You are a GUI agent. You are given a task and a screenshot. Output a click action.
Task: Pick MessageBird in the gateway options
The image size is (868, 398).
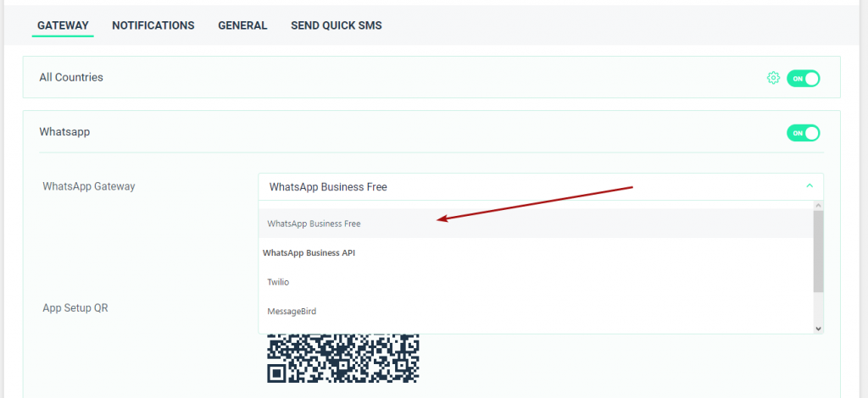[292, 312]
